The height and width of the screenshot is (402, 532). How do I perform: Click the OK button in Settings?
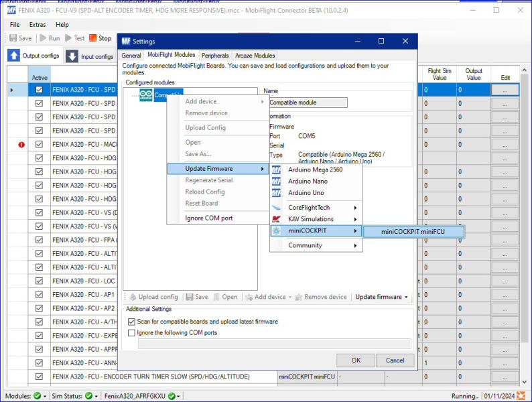tap(356, 360)
